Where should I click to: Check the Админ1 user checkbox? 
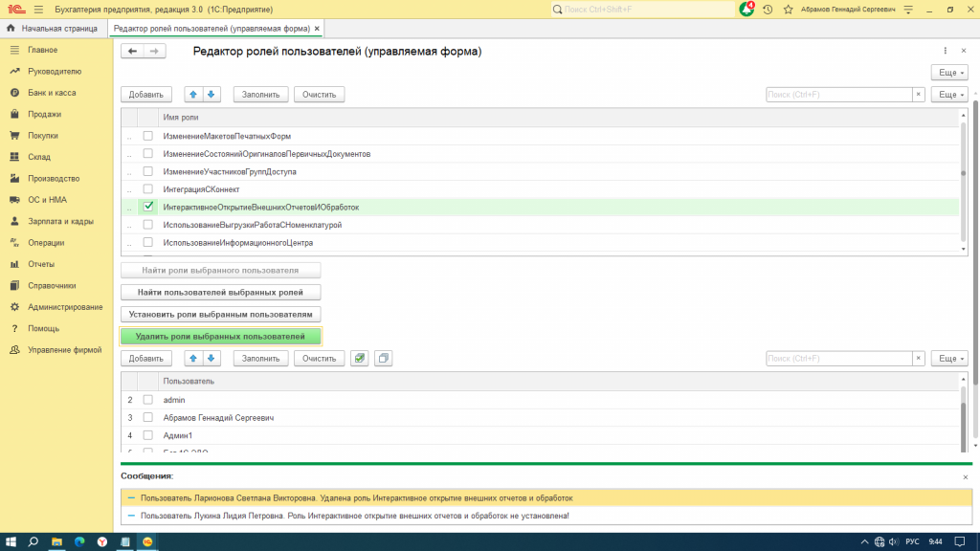coord(148,435)
